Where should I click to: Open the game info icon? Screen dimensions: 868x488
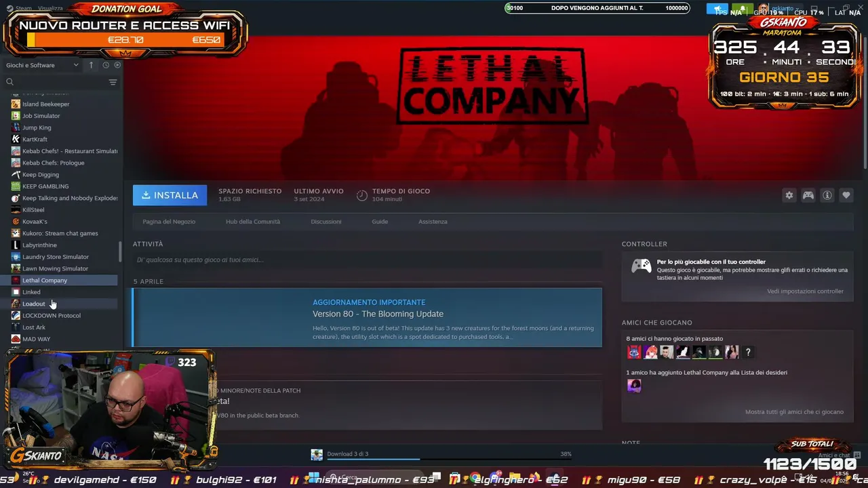click(x=827, y=195)
